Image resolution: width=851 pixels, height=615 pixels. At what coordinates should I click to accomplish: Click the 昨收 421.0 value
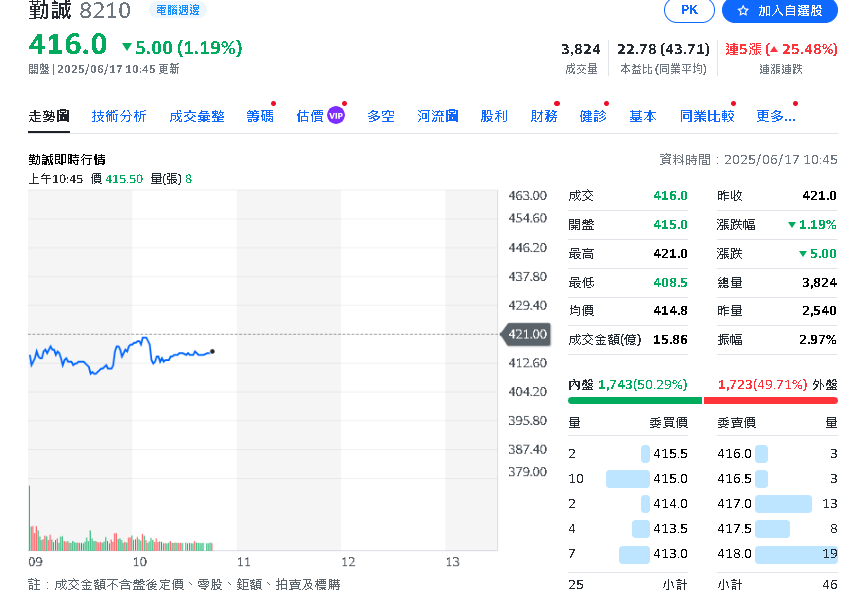(819, 196)
